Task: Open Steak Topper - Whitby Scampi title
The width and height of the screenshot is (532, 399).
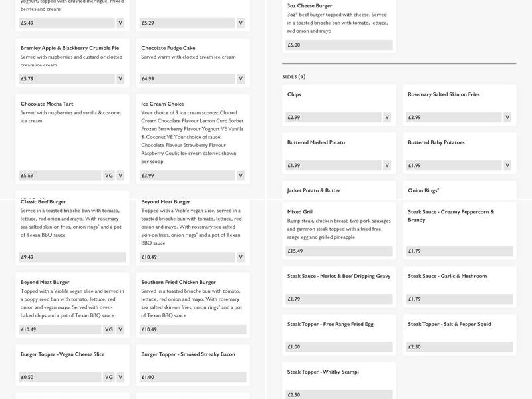Action: point(322,372)
